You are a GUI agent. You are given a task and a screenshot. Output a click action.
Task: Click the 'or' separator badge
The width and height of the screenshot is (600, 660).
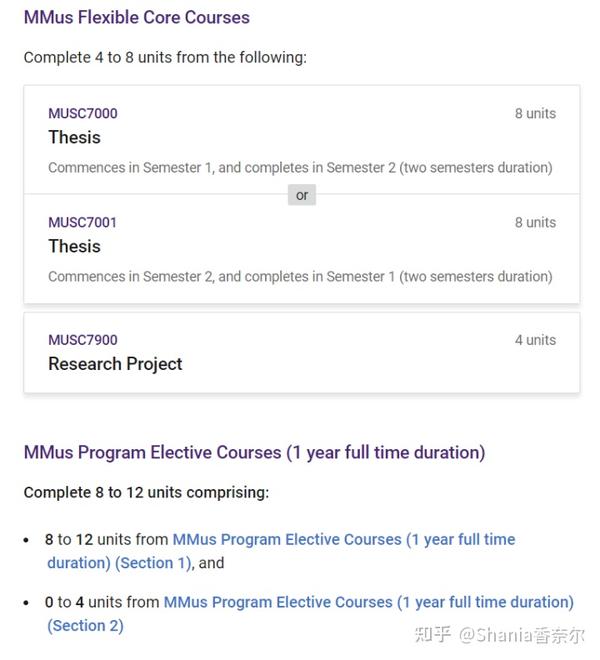(302, 195)
